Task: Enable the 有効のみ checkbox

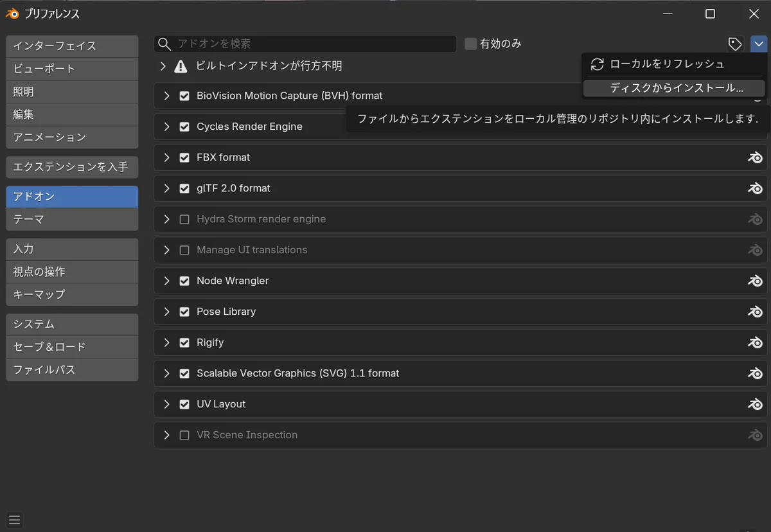Action: (470, 44)
